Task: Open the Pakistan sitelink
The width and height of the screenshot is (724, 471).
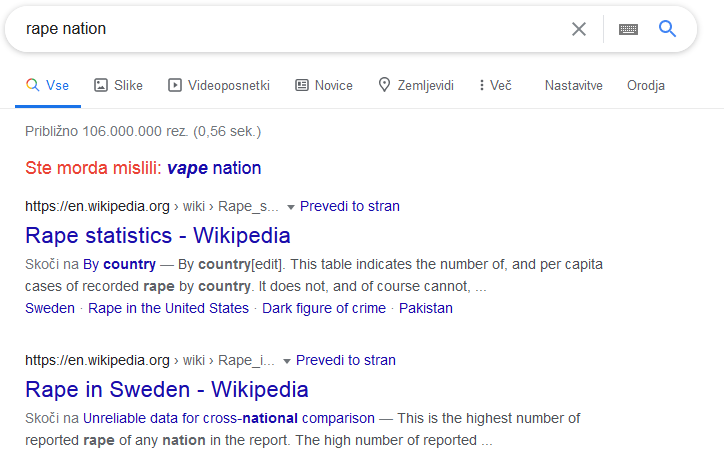Action: point(426,308)
